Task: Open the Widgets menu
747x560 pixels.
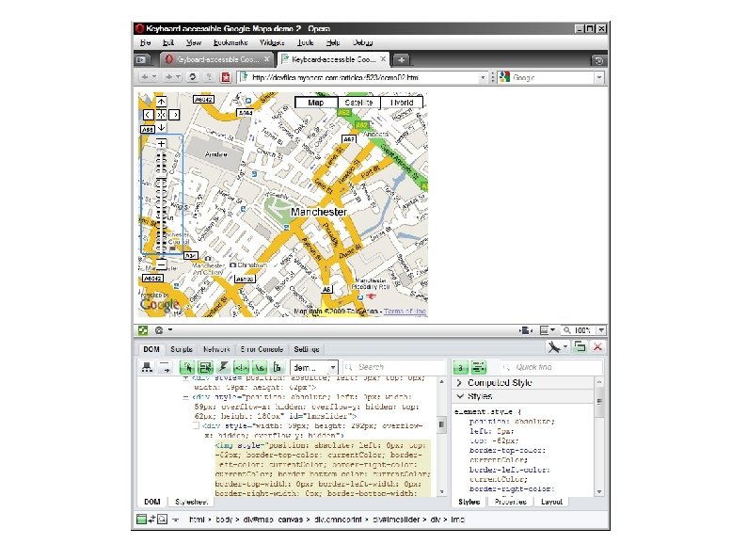Action: click(272, 42)
